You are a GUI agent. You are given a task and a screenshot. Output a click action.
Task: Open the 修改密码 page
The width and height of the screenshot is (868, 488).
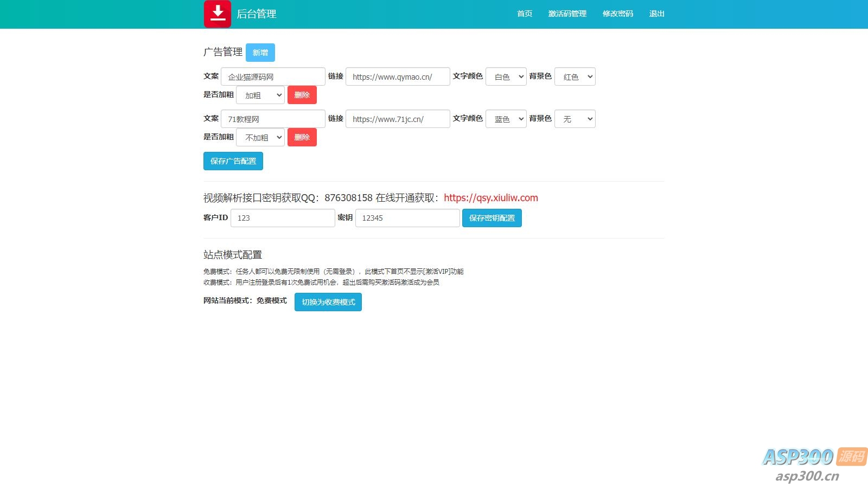(x=617, y=14)
